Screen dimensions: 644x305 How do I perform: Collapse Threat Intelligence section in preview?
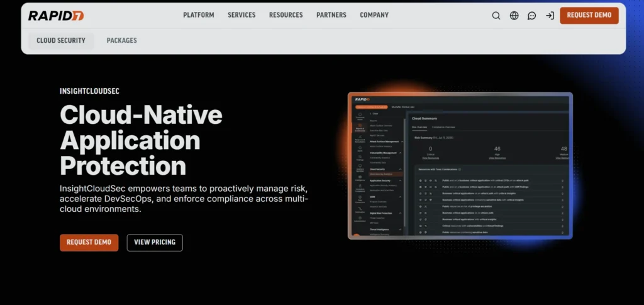pos(401,230)
